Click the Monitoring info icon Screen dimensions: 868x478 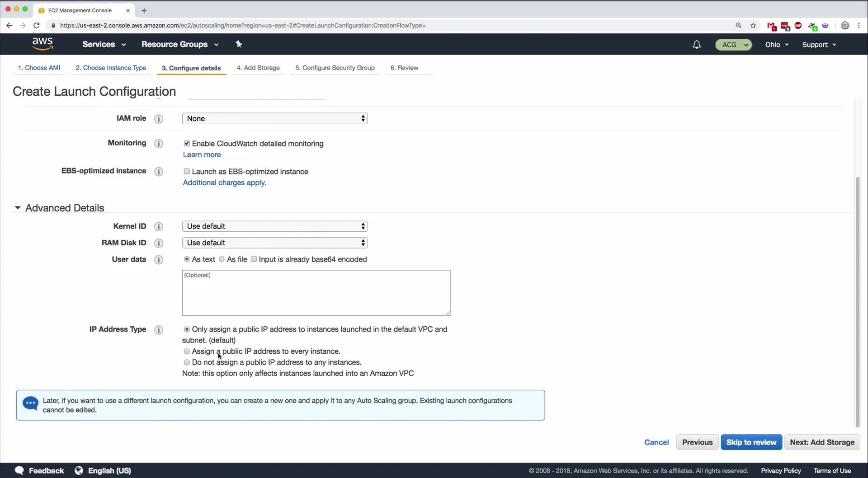(x=159, y=144)
